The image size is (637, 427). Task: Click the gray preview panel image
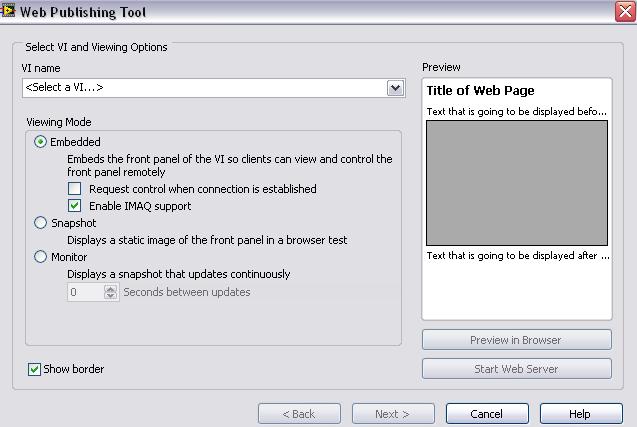517,183
